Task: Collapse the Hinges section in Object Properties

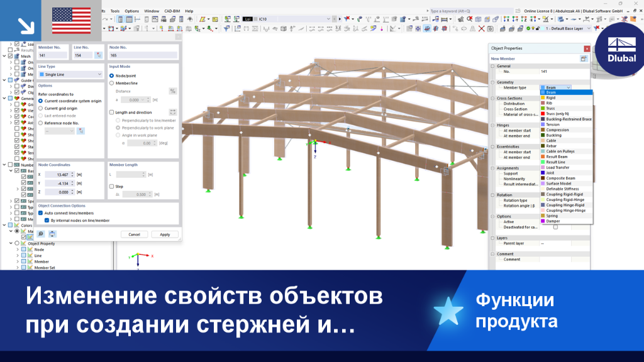Action: coord(493,125)
